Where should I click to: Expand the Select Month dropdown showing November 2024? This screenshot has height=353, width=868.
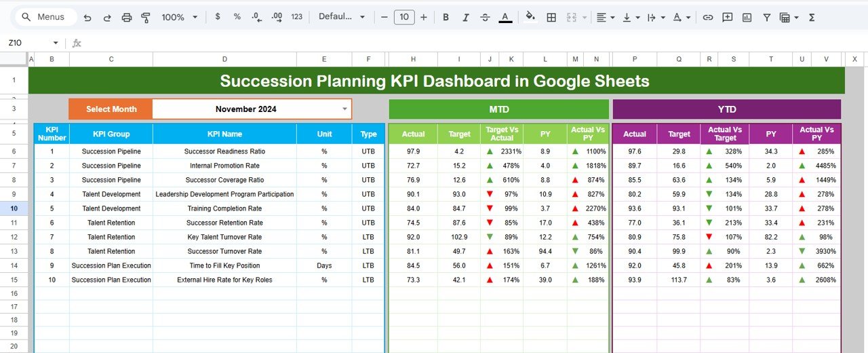click(x=344, y=109)
